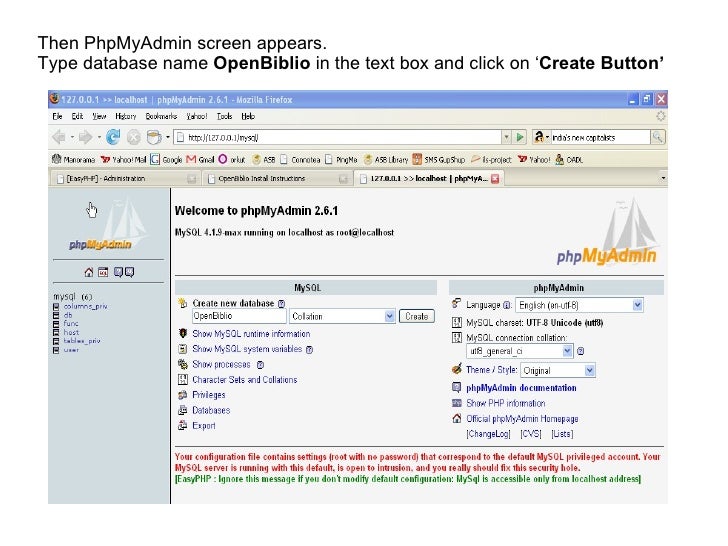Click help icon beside Show MySQL system variables
The height and width of the screenshot is (546, 728).
(309, 350)
